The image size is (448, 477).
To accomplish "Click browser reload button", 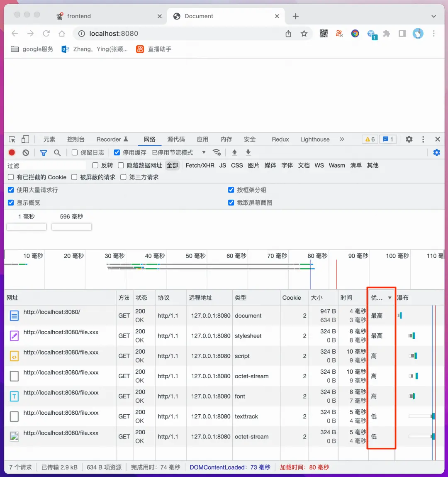I will point(46,34).
